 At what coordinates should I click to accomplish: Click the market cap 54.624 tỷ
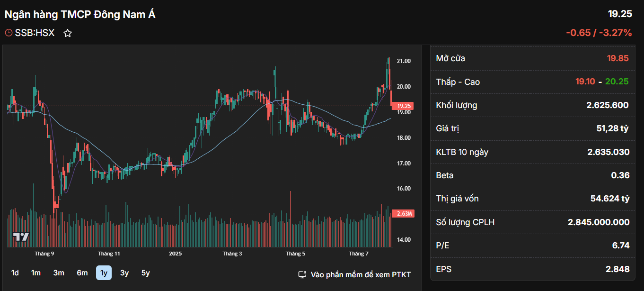pos(610,199)
